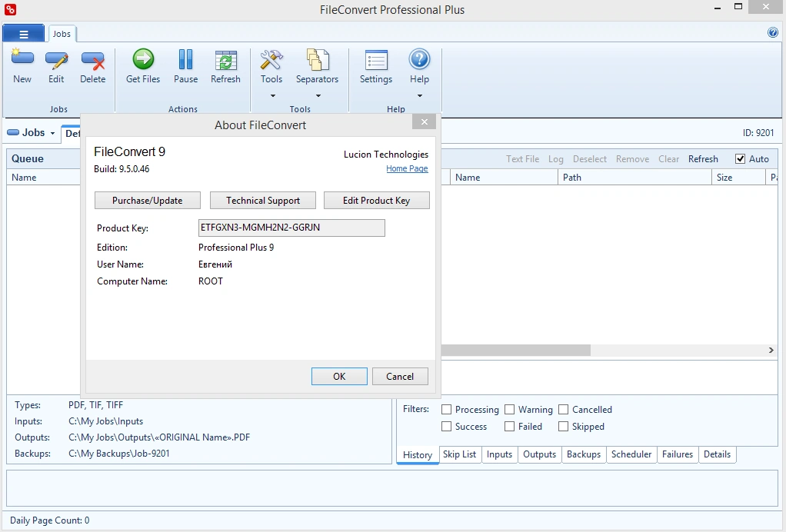Click the Refresh ribbon icon
Image resolution: width=786 pixels, height=532 pixels.
tap(225, 60)
